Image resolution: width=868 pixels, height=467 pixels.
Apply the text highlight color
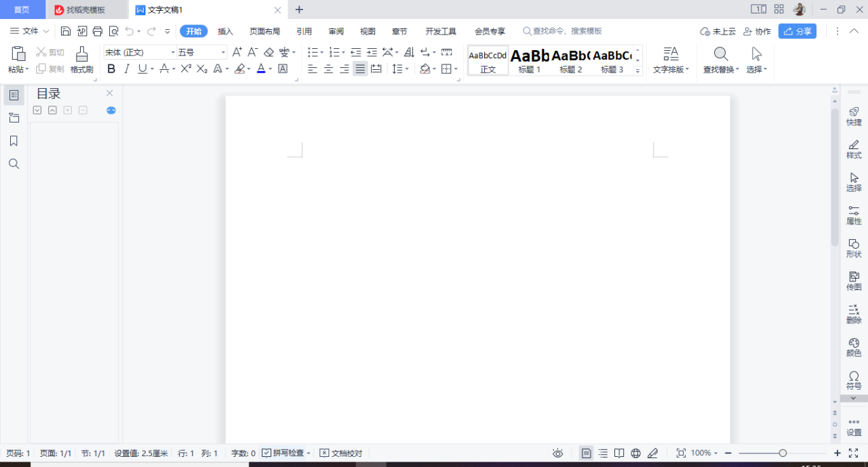coord(239,69)
